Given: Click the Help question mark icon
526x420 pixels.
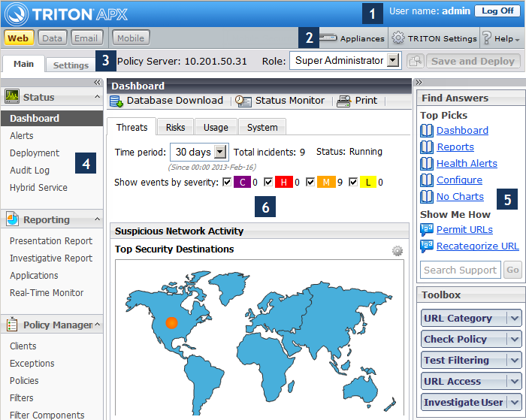Looking at the screenshot, I should (487, 38).
